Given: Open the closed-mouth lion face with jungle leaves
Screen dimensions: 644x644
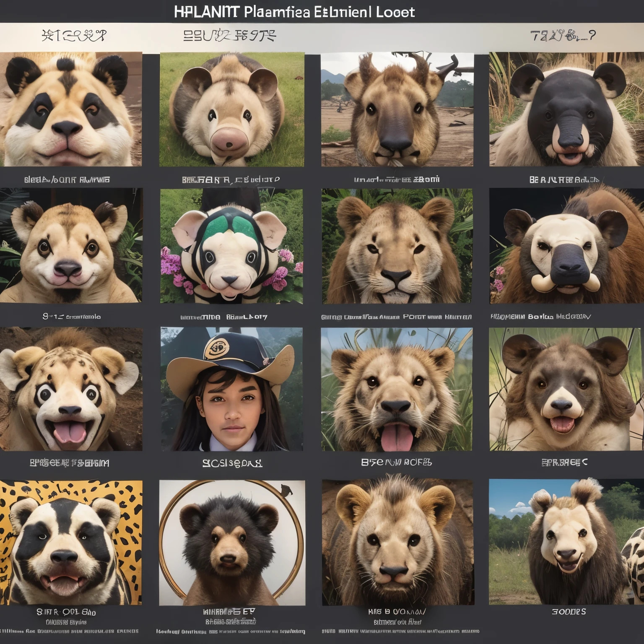Looking at the screenshot, I should pyautogui.click(x=397, y=246).
